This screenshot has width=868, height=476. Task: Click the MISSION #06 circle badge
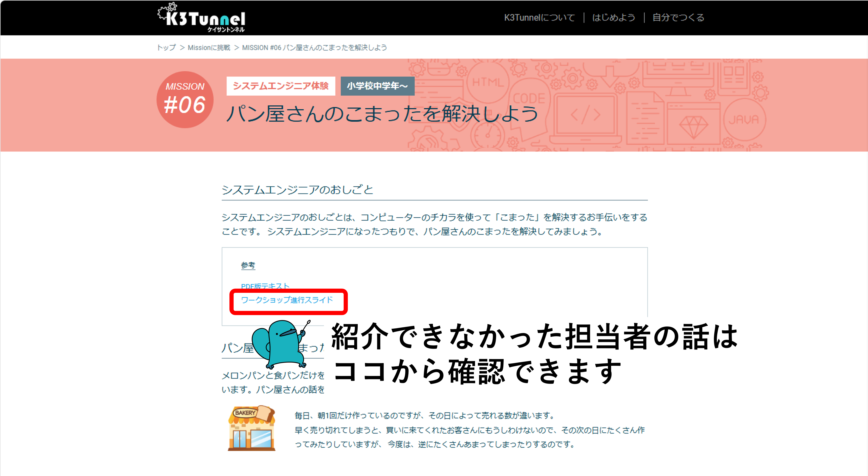coord(185,100)
